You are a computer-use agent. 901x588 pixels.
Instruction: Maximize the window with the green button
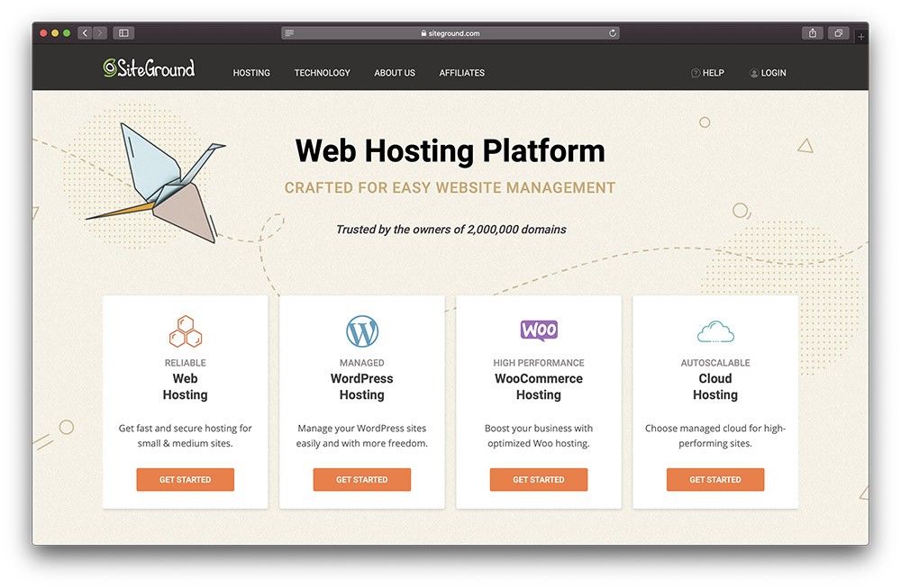(x=67, y=33)
